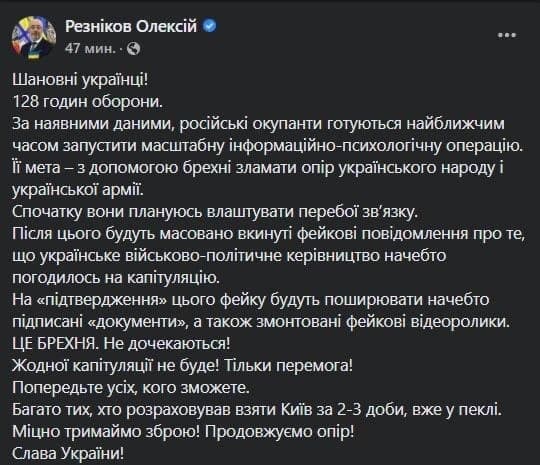Click the '47 мин.' post timestamp
This screenshot has width=540, height=465.
[90, 49]
